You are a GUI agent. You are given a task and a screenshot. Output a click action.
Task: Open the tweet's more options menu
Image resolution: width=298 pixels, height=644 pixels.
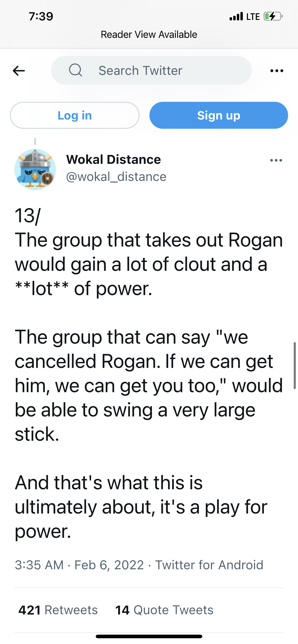pos(276,160)
